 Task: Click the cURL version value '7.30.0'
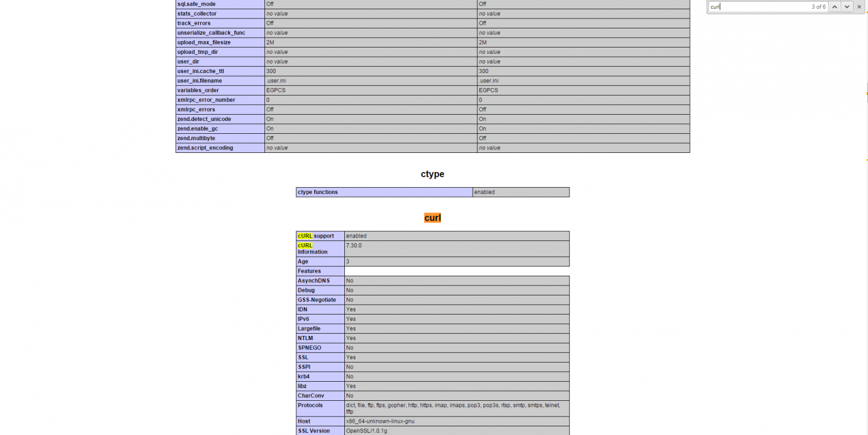(354, 246)
